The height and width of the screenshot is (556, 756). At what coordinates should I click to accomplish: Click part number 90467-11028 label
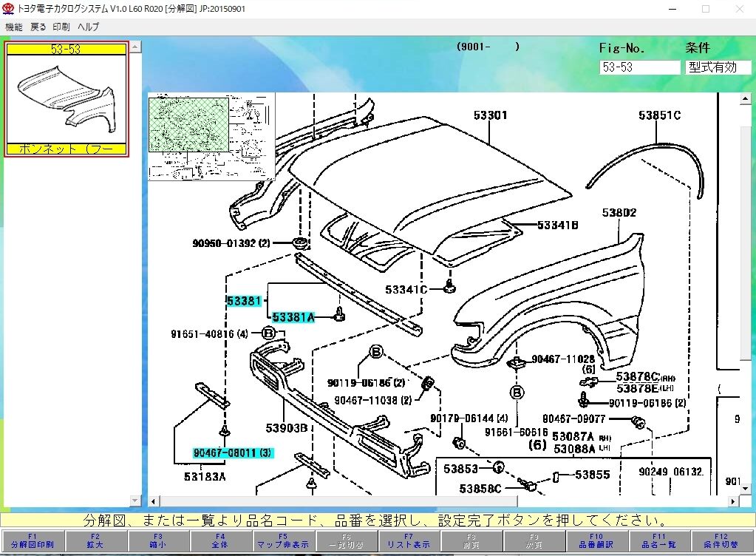click(563, 359)
